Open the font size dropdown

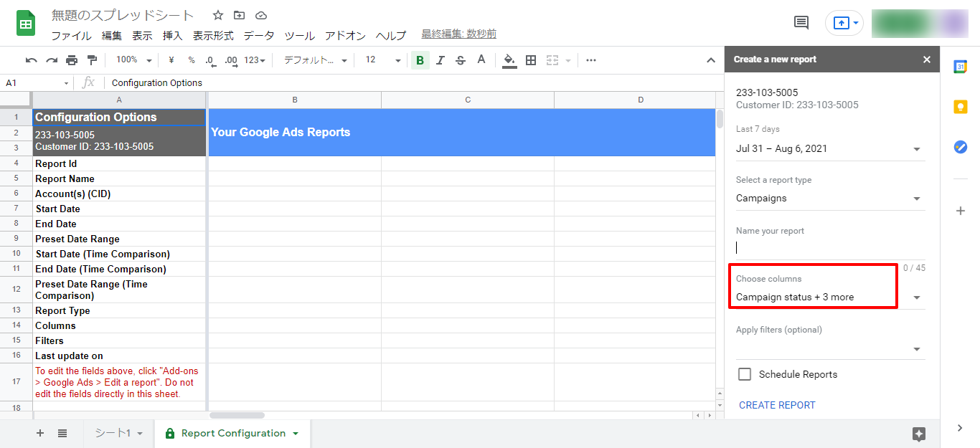384,60
